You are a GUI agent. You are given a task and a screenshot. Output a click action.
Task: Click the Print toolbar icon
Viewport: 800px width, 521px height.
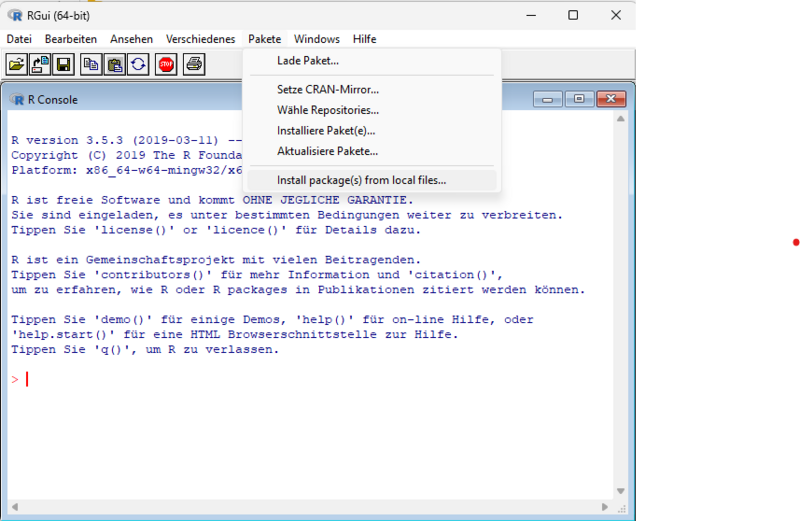tap(194, 65)
